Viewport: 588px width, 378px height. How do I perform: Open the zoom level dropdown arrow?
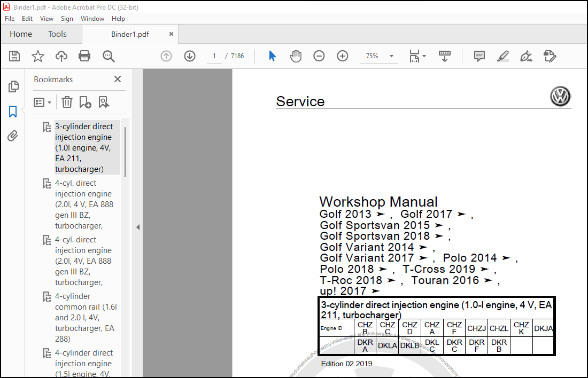(x=391, y=56)
